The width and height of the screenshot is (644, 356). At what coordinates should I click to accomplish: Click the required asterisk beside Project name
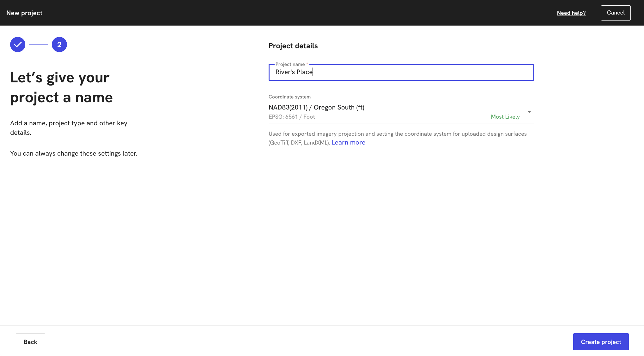pos(307,64)
